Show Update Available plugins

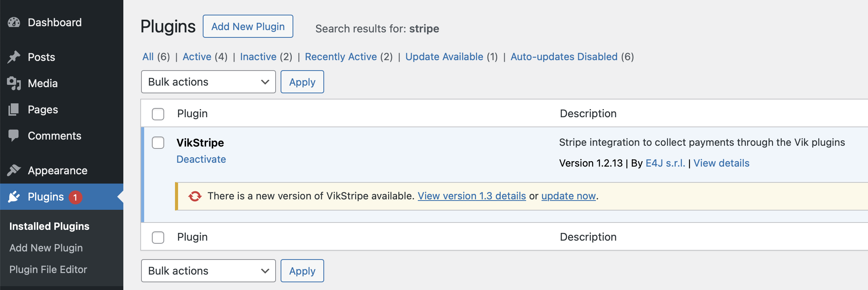[x=452, y=57]
